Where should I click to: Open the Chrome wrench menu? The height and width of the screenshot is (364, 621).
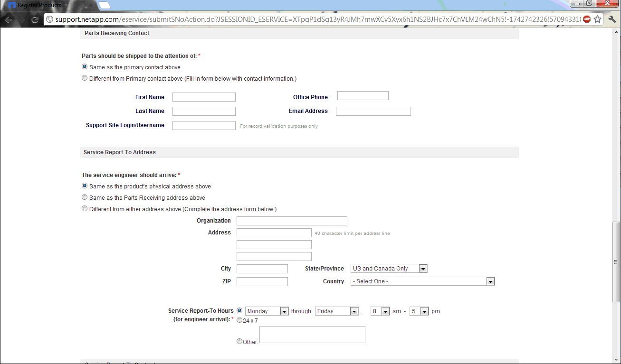612,19
